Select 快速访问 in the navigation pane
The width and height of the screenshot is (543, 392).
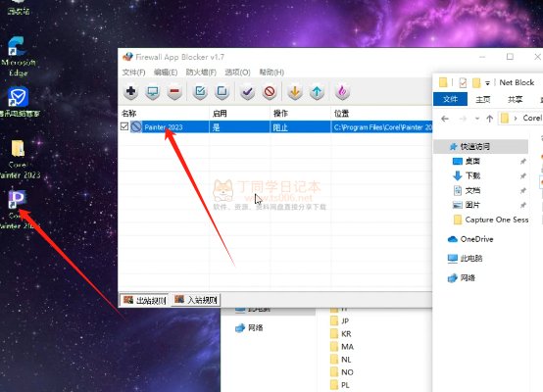[x=481, y=146]
